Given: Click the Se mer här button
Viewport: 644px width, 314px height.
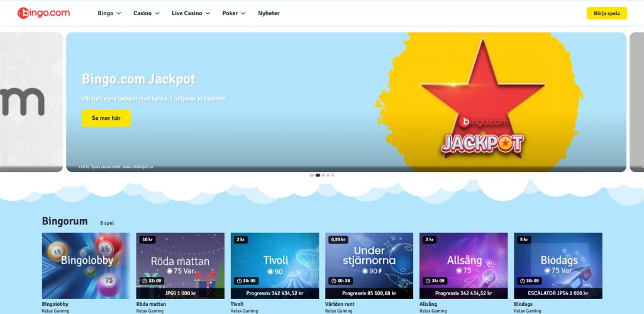Looking at the screenshot, I should 106,118.
